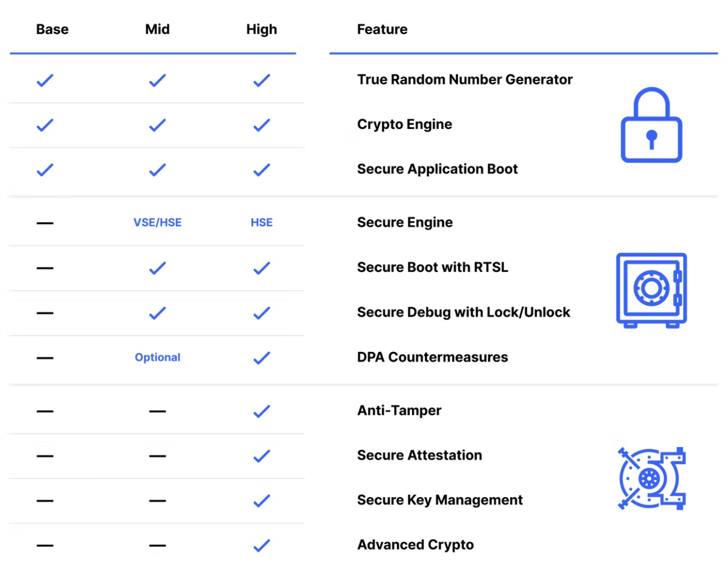Click High checkmark for Secure Application Boot
This screenshot has height=576, width=728.
(262, 170)
